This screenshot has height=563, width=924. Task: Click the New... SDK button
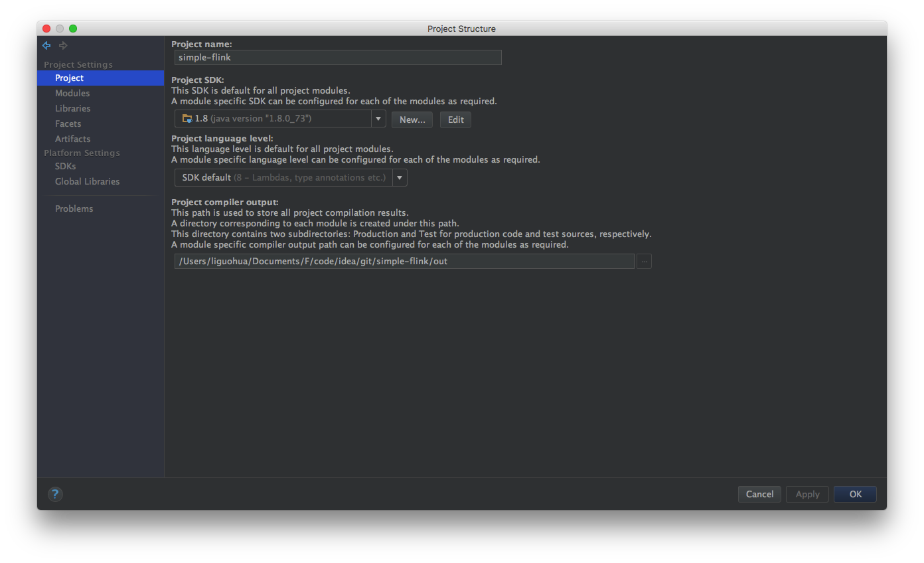pyautogui.click(x=412, y=120)
